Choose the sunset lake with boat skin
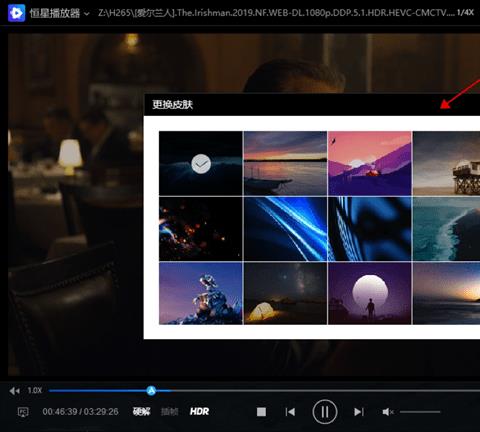The image size is (480, 432). tap(285, 163)
